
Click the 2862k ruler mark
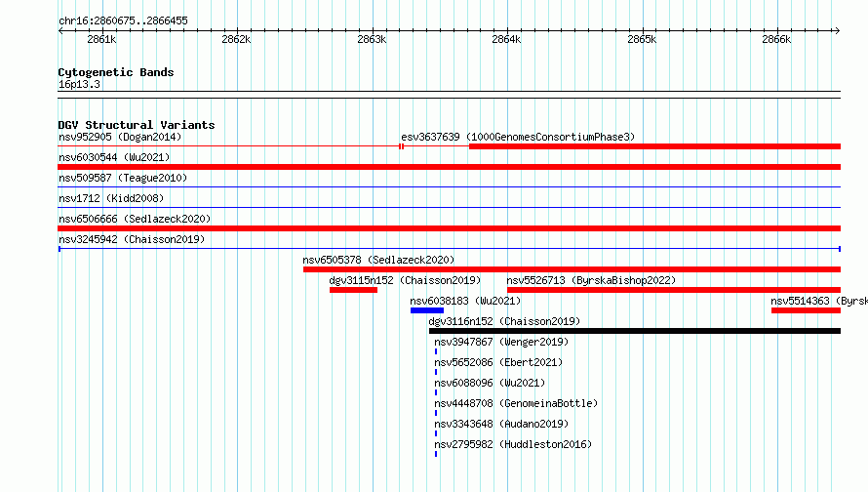[x=236, y=39]
